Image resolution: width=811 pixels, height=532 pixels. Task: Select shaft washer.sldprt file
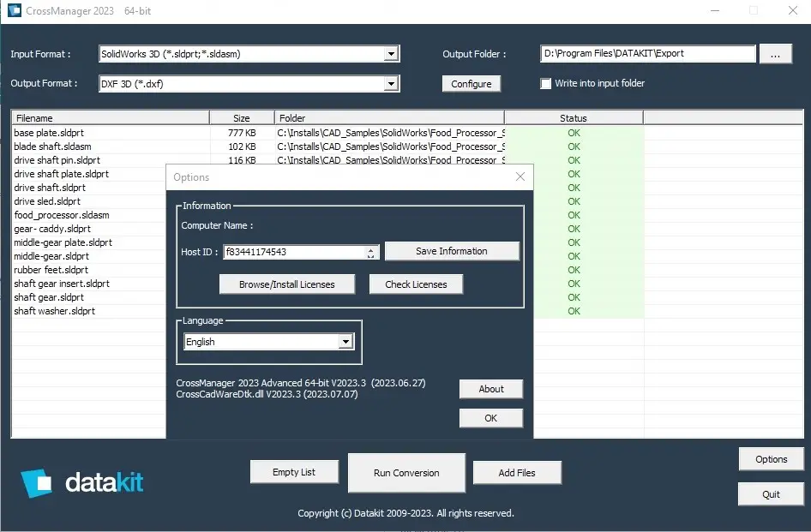[x=54, y=311]
